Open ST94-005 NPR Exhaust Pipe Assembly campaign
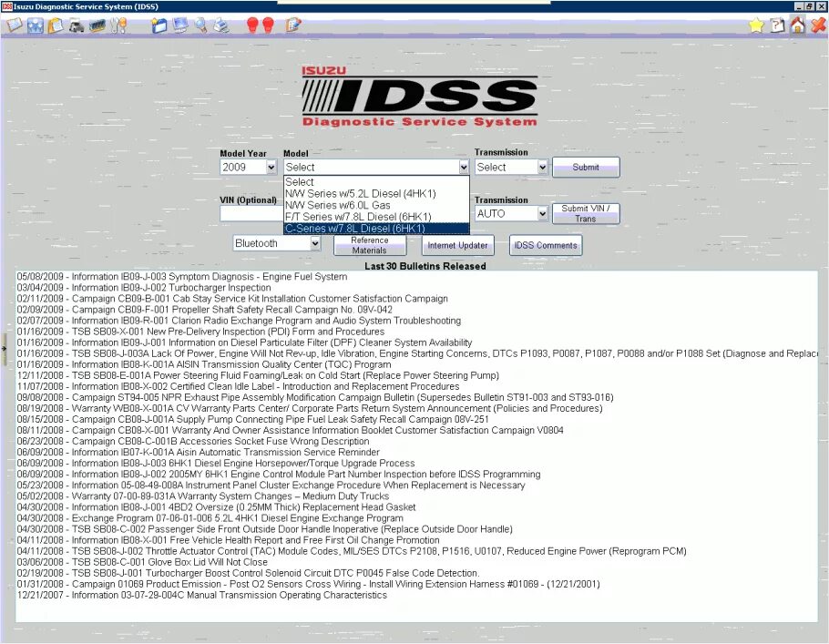This screenshot has width=829, height=644. click(x=315, y=398)
